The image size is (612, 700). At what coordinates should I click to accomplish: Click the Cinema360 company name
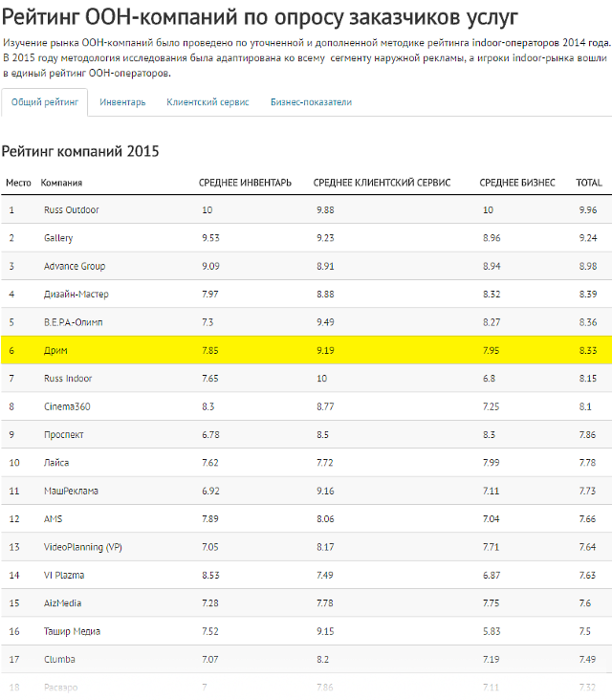[67, 406]
